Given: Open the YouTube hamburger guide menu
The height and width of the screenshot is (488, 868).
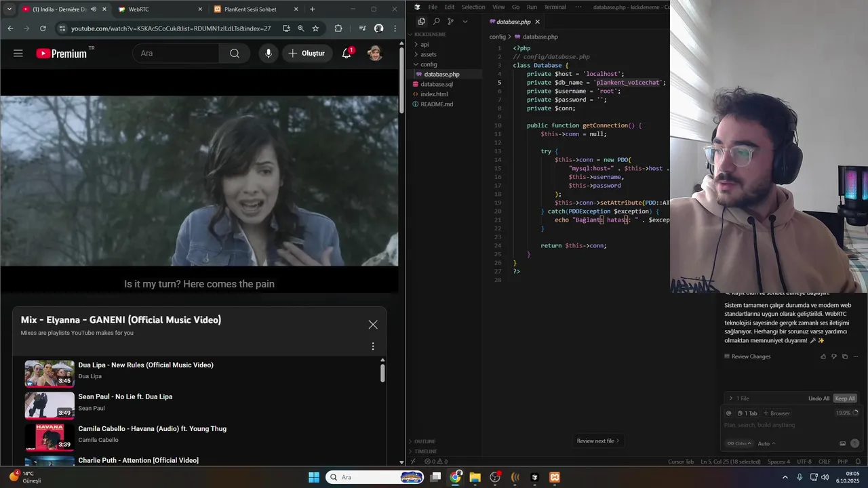Looking at the screenshot, I should click(x=18, y=53).
